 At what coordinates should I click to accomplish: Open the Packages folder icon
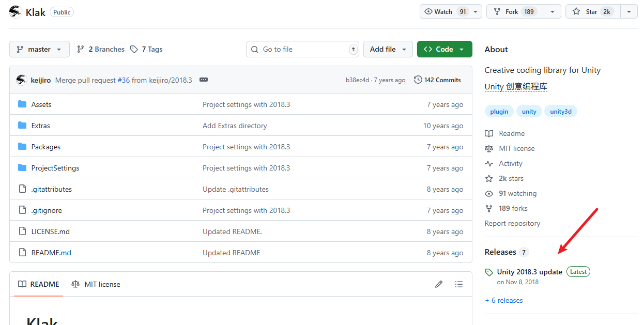(22, 147)
